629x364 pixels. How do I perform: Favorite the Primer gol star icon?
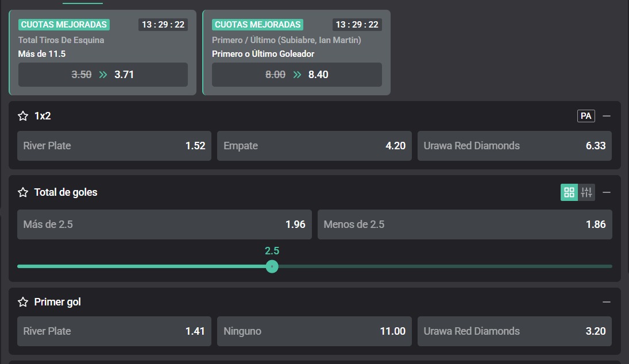[x=23, y=302]
